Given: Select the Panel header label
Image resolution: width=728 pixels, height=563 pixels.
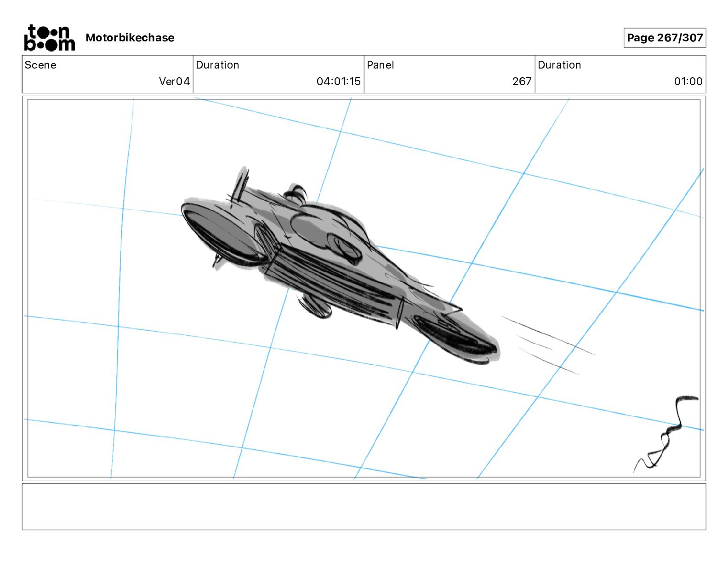Looking at the screenshot, I should pyautogui.click(x=381, y=65).
